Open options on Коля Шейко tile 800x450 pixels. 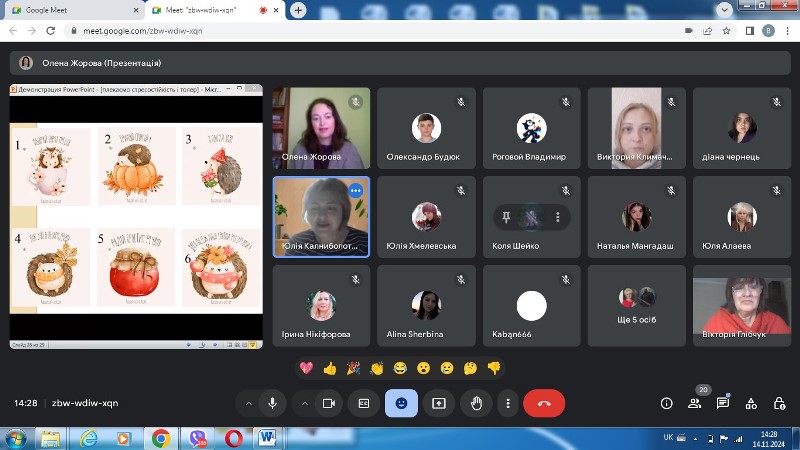(x=558, y=217)
